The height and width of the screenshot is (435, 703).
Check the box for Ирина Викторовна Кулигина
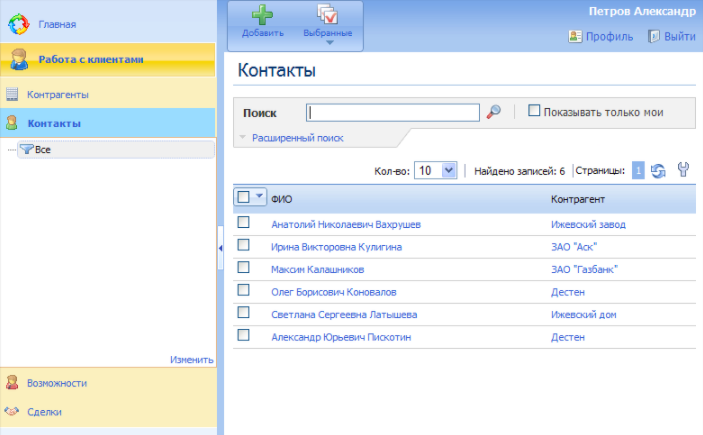(243, 246)
